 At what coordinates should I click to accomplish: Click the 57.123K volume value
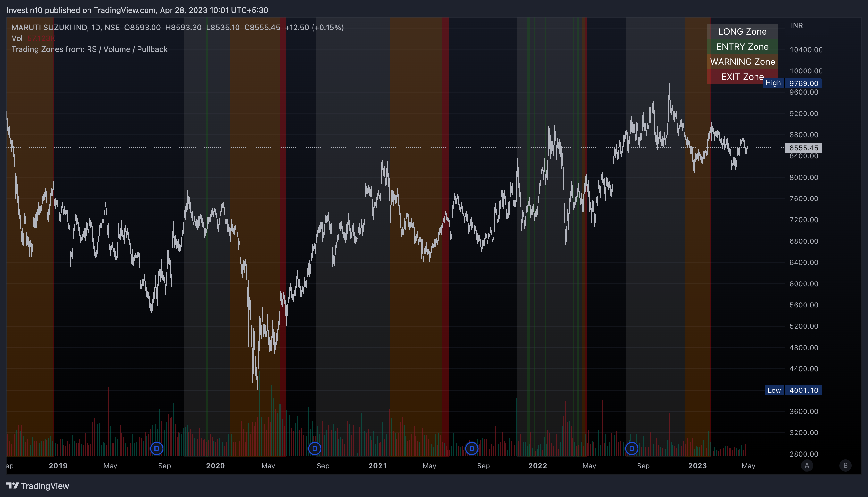point(41,38)
